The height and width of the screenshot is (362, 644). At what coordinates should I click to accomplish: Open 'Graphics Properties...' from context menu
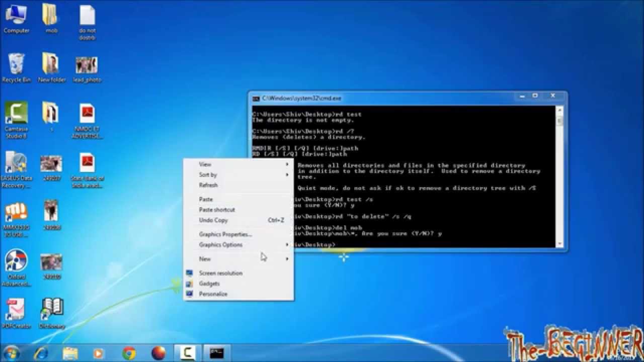pyautogui.click(x=238, y=234)
